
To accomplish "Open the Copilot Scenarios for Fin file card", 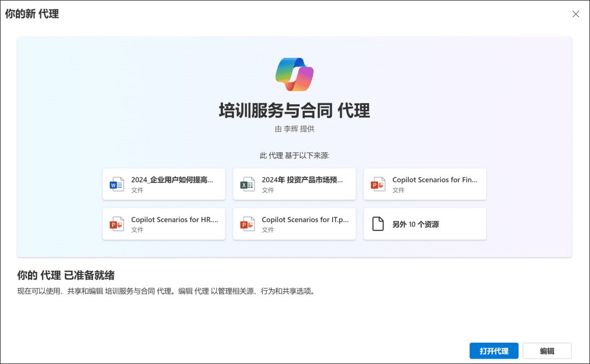I will [425, 184].
